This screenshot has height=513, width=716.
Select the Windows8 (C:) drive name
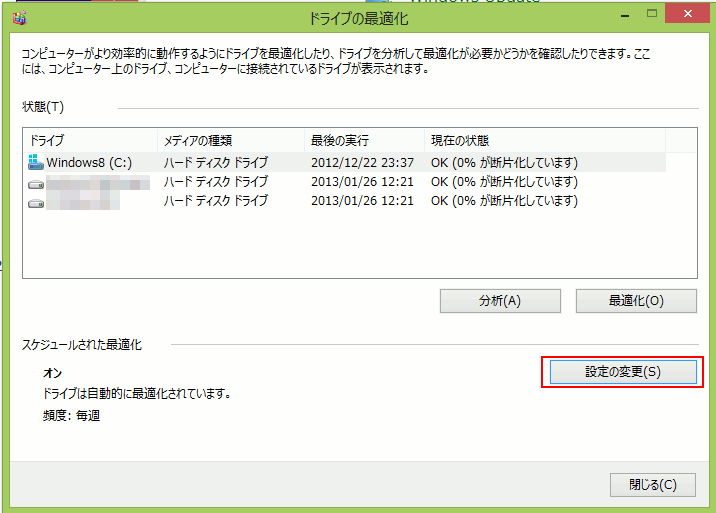pyautogui.click(x=89, y=162)
